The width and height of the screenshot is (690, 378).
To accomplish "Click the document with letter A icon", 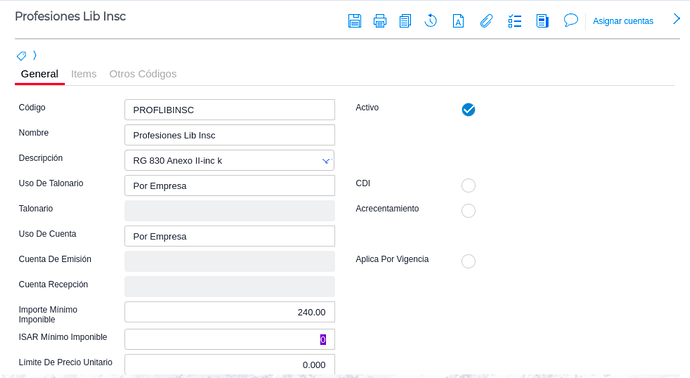I will (x=458, y=21).
